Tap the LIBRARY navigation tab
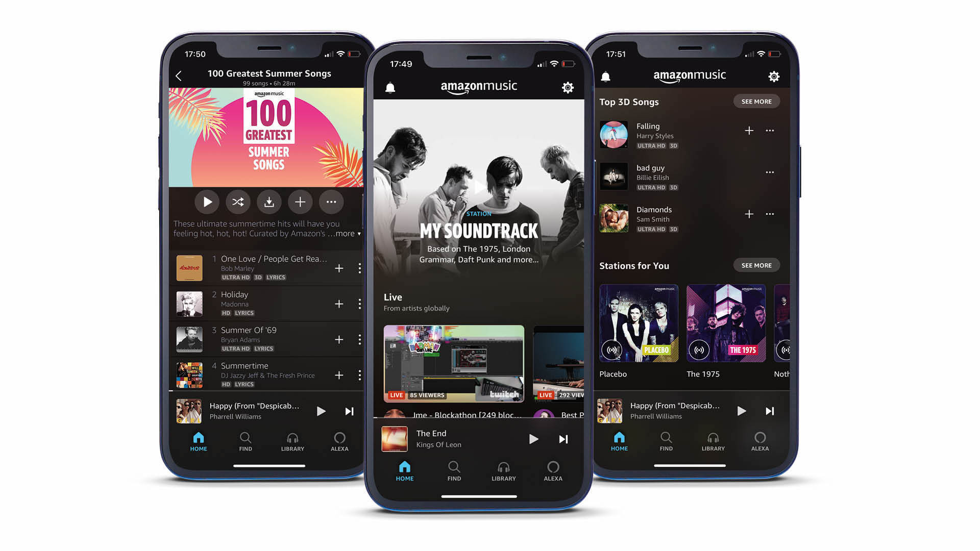 point(503,471)
